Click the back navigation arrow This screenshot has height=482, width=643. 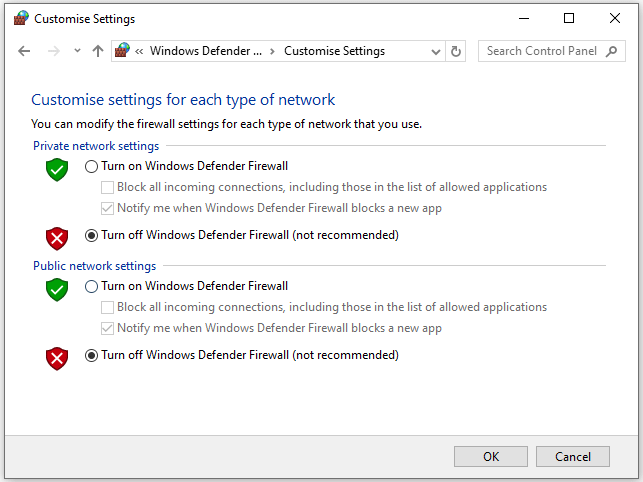pyautogui.click(x=24, y=51)
